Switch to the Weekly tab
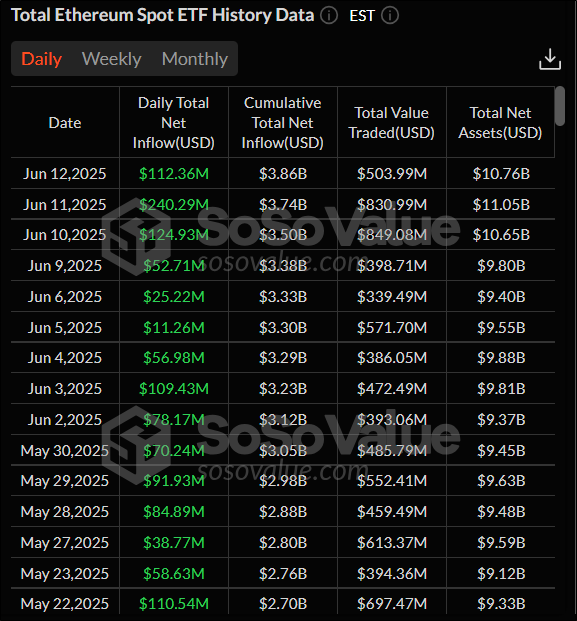 (x=112, y=59)
